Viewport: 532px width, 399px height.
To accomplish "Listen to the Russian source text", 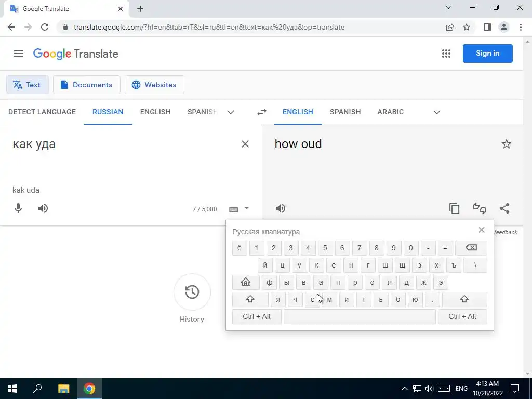I will point(43,208).
